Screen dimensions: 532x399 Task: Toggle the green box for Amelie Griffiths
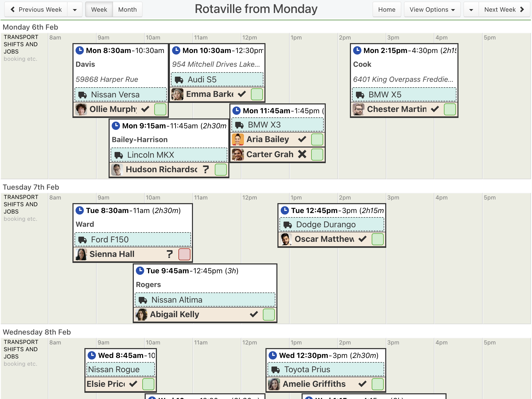378,384
